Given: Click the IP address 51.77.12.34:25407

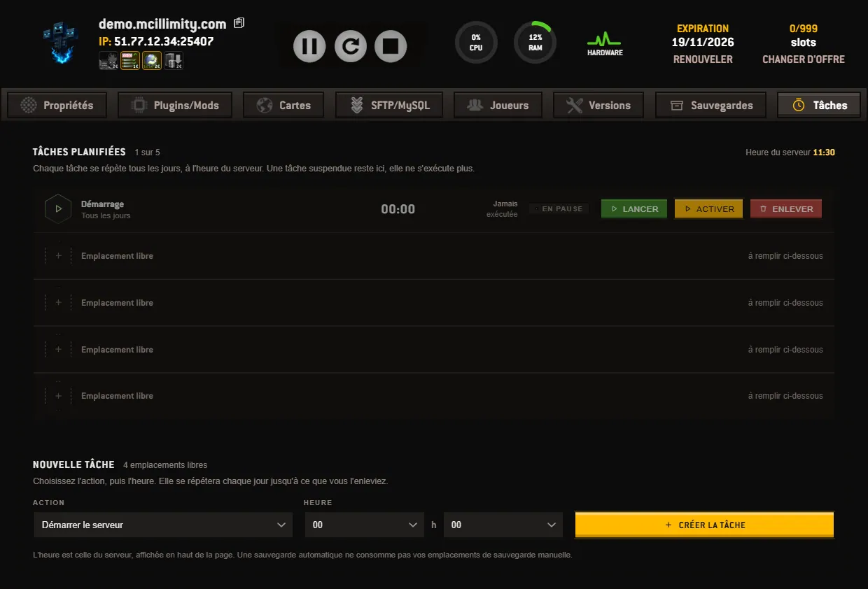Looking at the screenshot, I should click(164, 41).
